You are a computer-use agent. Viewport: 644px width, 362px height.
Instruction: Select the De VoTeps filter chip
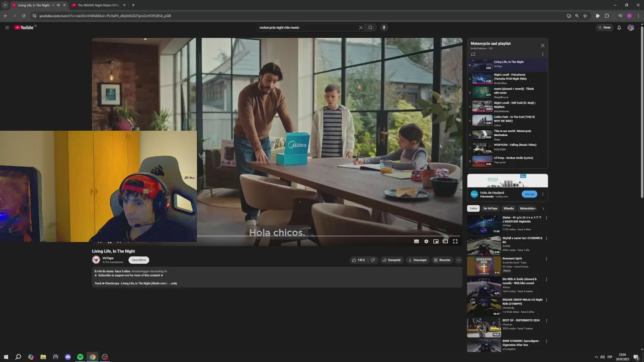(x=491, y=208)
